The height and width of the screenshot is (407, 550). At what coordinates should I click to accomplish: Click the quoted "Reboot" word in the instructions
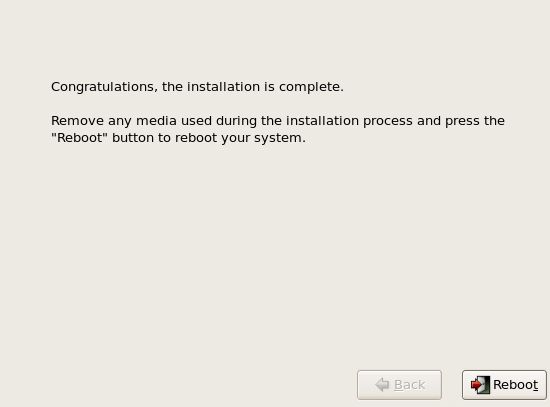point(79,138)
